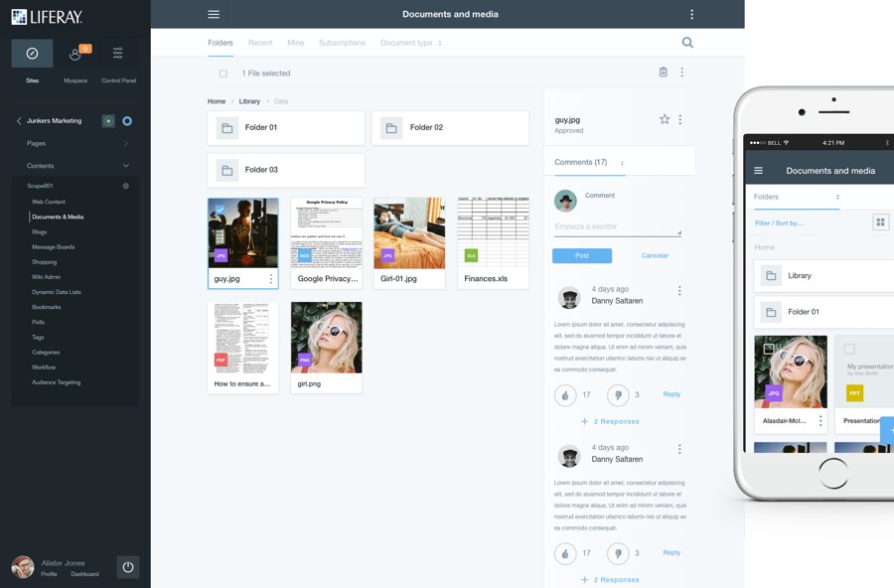Open Alister Jones Profile link
The width and height of the screenshot is (894, 588).
point(49,574)
